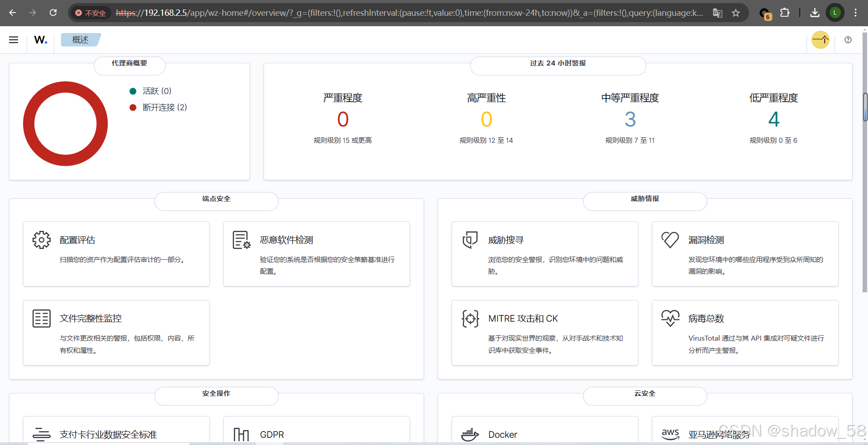The width and height of the screenshot is (868, 445).
Task: Open the extension icon with badge 6
Action: (765, 14)
